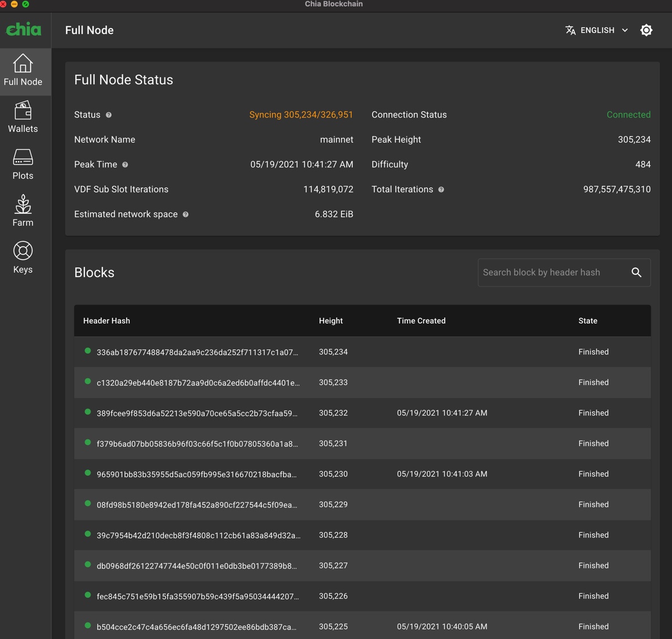Click the Chia logo in sidebar
The height and width of the screenshot is (639, 672).
[23, 29]
